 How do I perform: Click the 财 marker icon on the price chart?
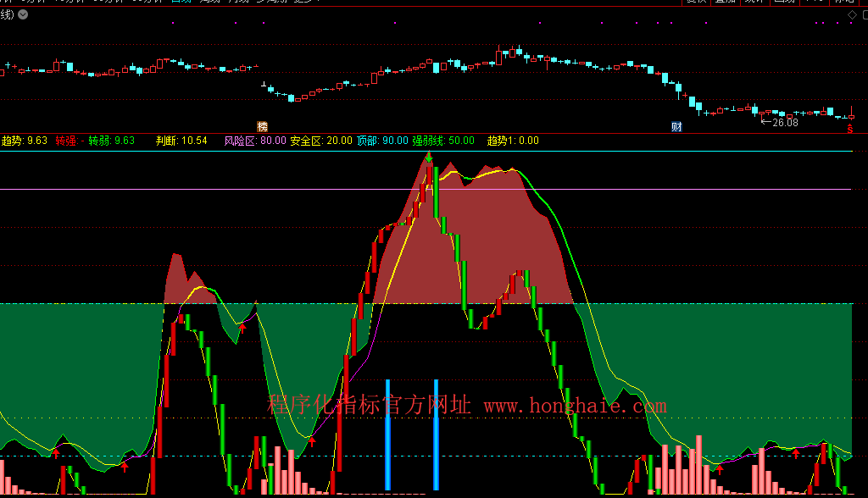click(x=676, y=127)
